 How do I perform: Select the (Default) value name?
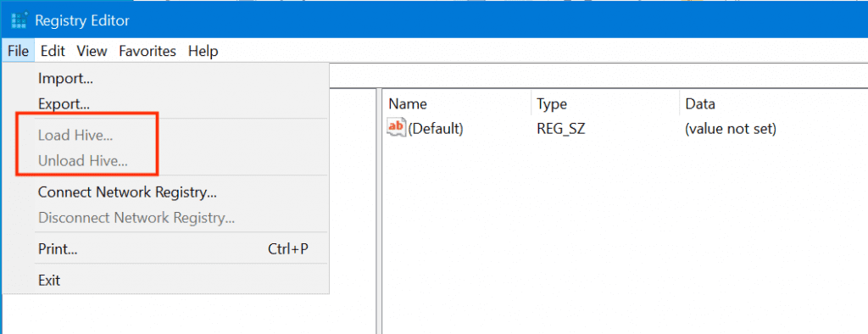pos(435,129)
